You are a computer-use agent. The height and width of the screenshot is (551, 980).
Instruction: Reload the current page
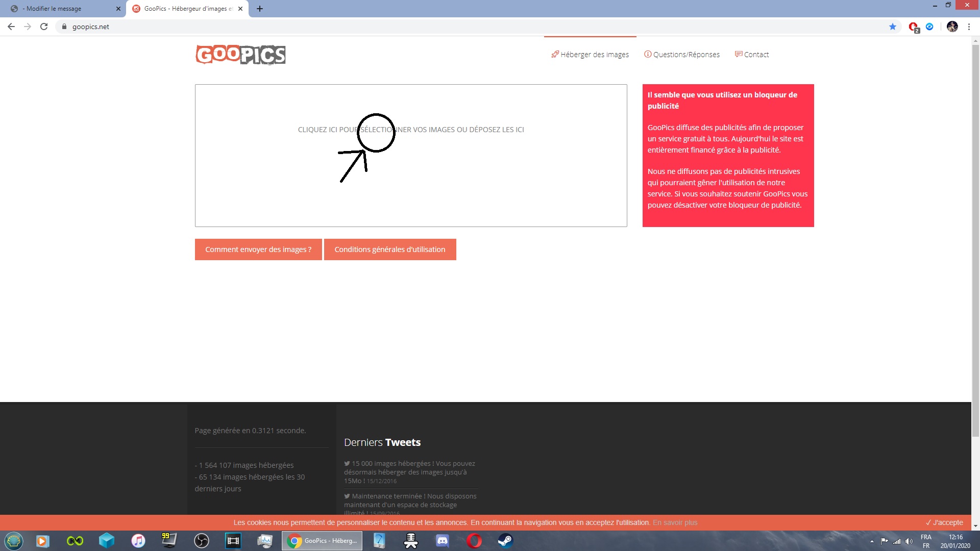tap(44, 27)
